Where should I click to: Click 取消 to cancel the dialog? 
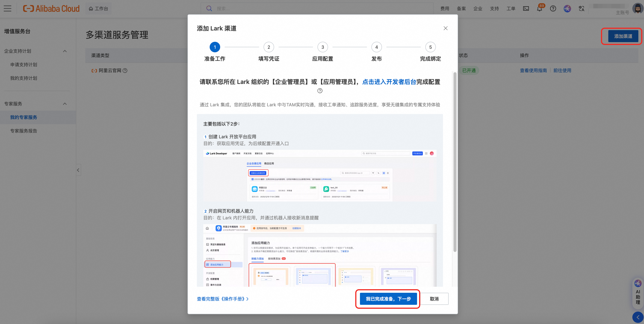click(x=434, y=299)
